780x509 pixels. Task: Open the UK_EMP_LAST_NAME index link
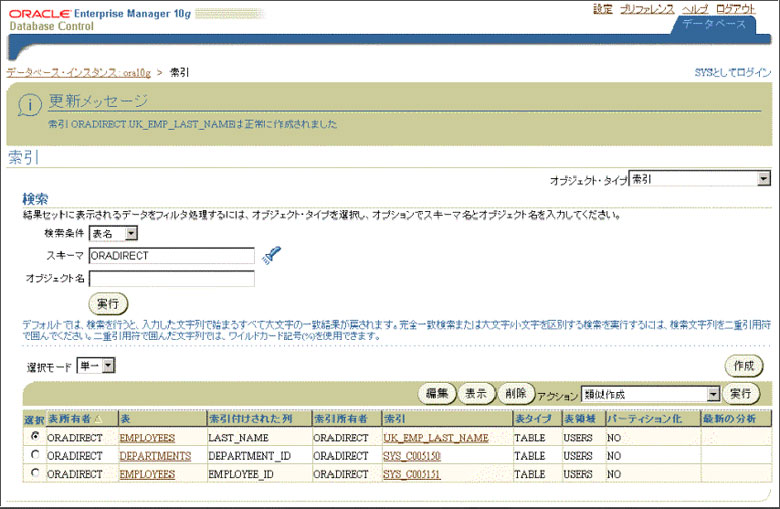(435, 437)
